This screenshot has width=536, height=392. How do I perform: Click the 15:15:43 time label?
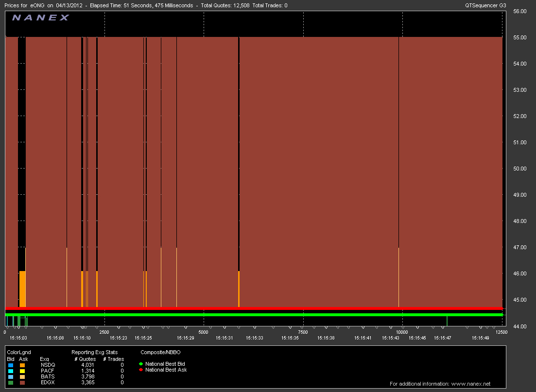390,338
